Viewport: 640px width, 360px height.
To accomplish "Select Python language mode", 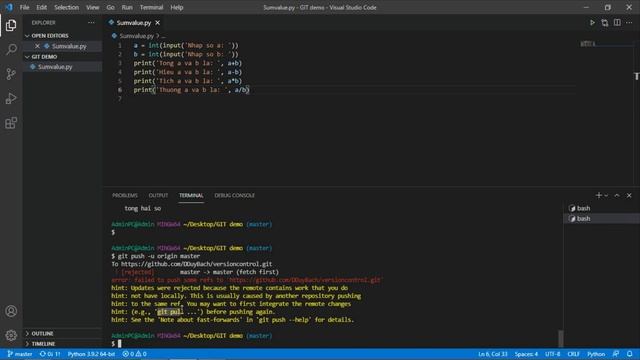I will (x=596, y=354).
